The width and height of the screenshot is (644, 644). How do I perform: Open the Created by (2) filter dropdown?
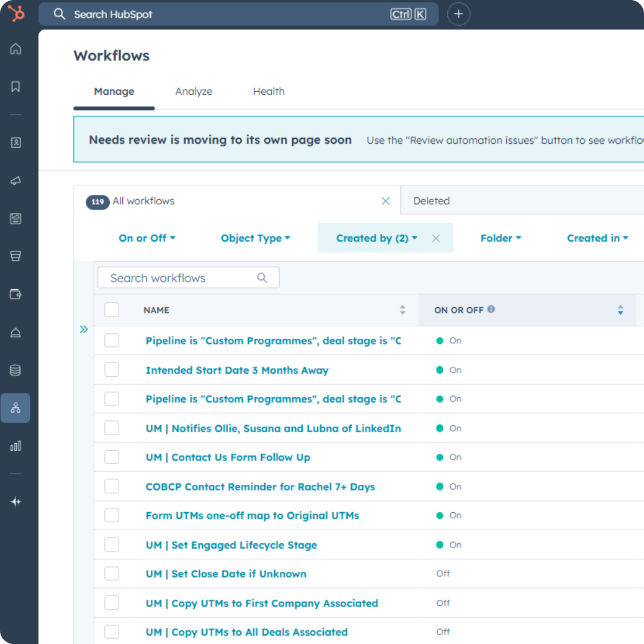(x=377, y=238)
